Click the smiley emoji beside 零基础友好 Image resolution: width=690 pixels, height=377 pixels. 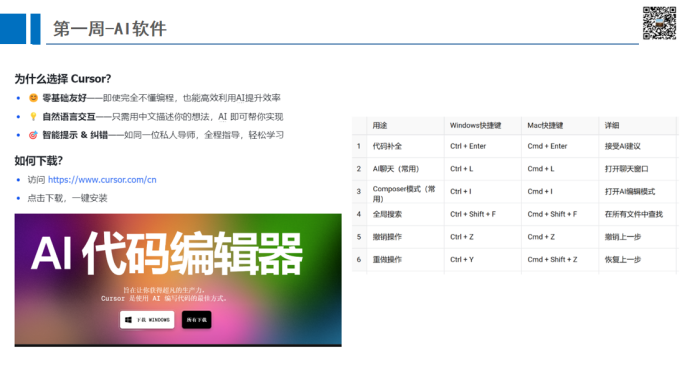click(33, 98)
